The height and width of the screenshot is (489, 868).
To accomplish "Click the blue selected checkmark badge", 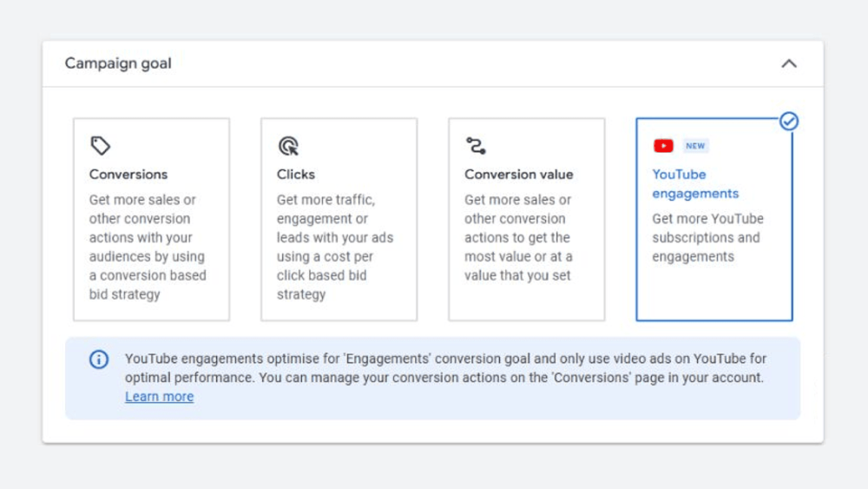I will click(789, 122).
